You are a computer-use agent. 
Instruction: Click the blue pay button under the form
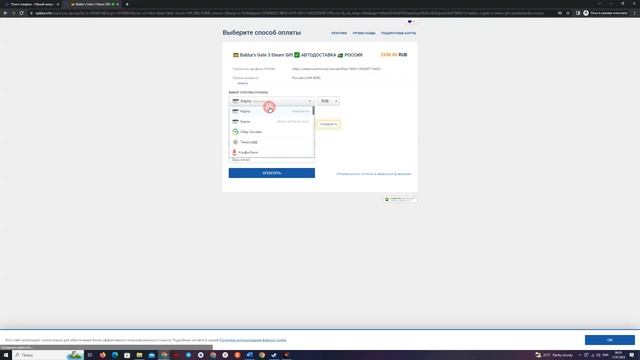tap(271, 173)
